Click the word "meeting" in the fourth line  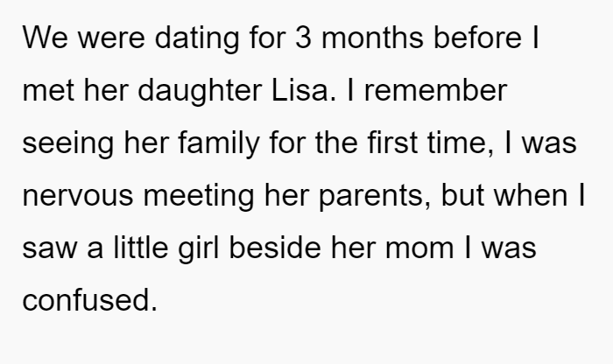199,196
